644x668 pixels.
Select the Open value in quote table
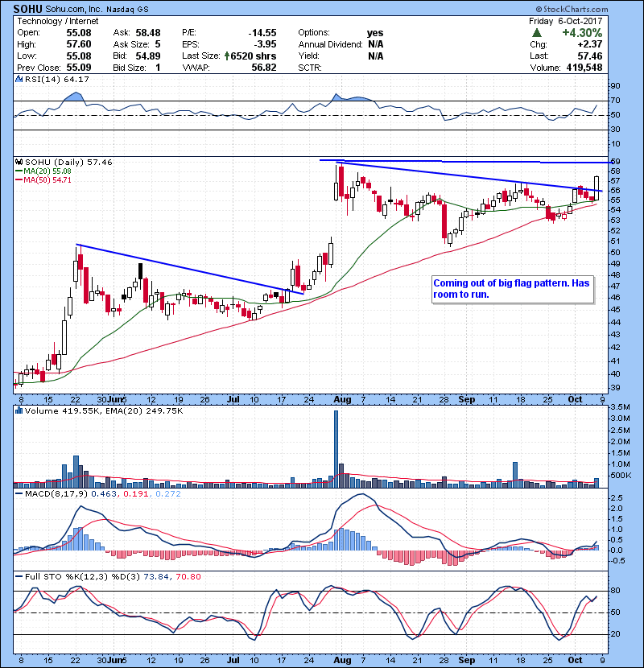coord(79,33)
